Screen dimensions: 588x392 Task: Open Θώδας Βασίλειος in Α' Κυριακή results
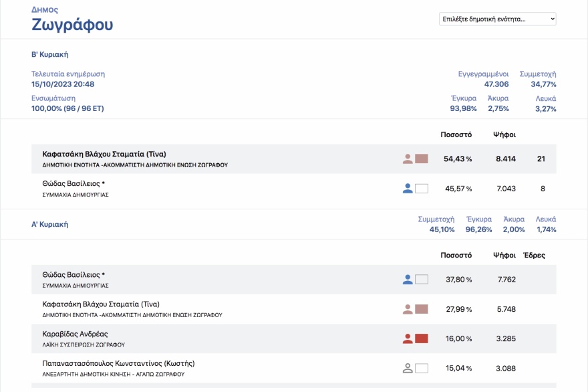73,275
